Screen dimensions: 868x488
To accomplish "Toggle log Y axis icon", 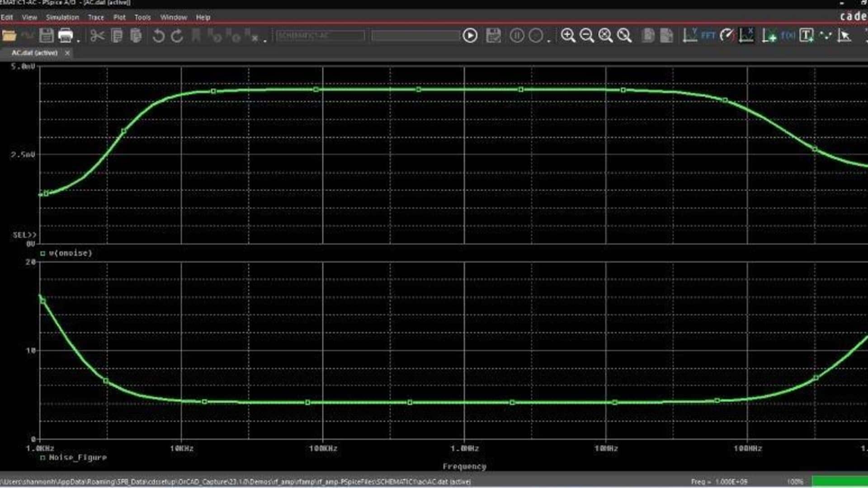I will [x=690, y=35].
